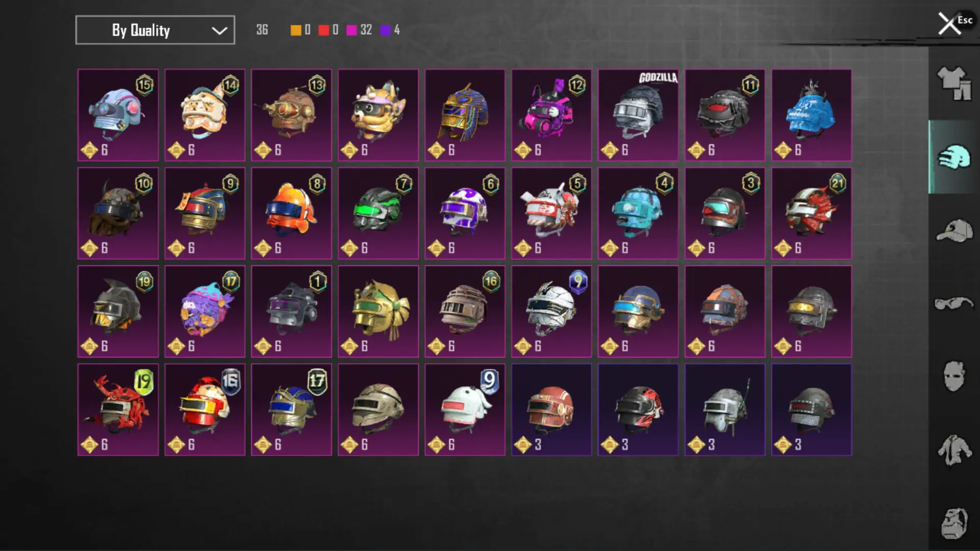The image size is (980, 551).
Task: Choose the white bunny helmet with badge 9
Action: [x=465, y=410]
